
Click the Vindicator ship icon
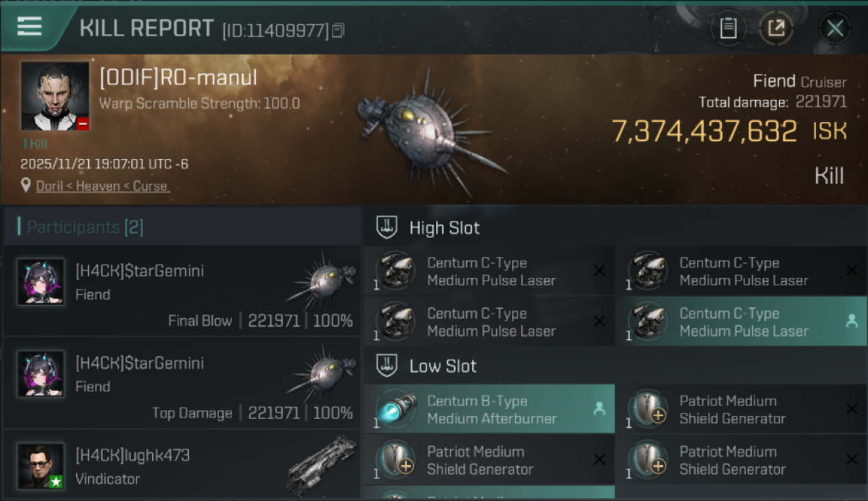point(322,465)
